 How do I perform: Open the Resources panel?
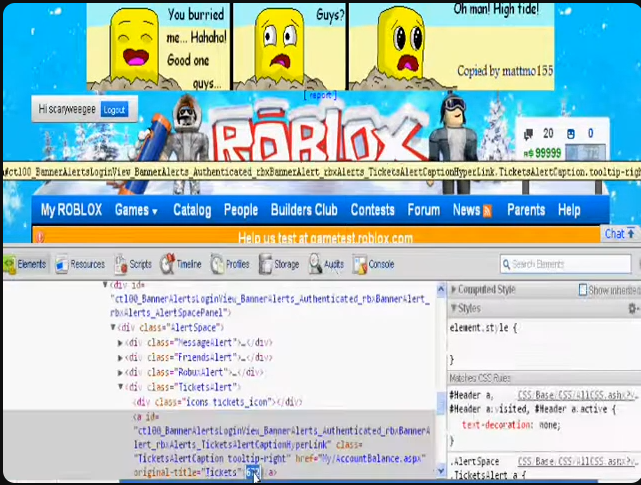80,265
